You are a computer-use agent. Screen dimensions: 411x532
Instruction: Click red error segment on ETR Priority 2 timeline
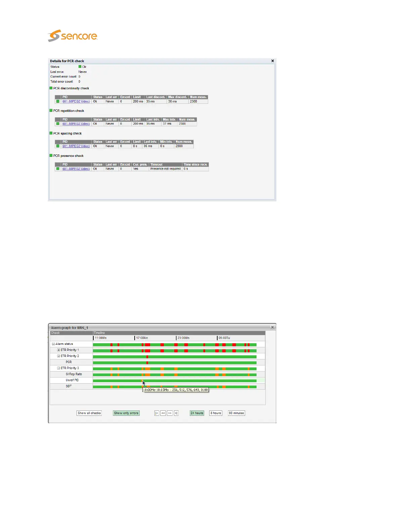tap(147, 357)
